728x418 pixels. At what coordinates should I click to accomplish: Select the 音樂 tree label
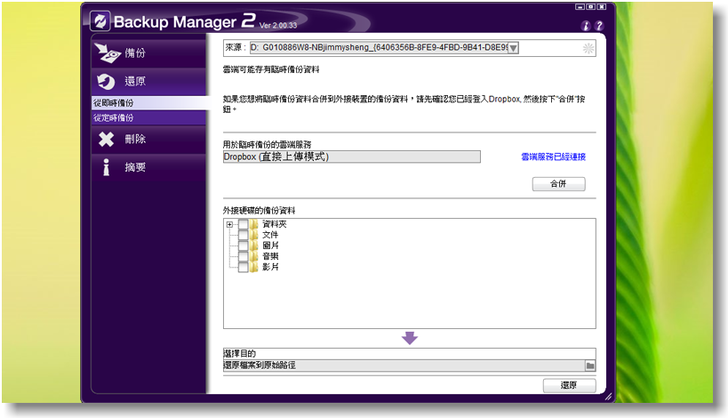click(270, 256)
